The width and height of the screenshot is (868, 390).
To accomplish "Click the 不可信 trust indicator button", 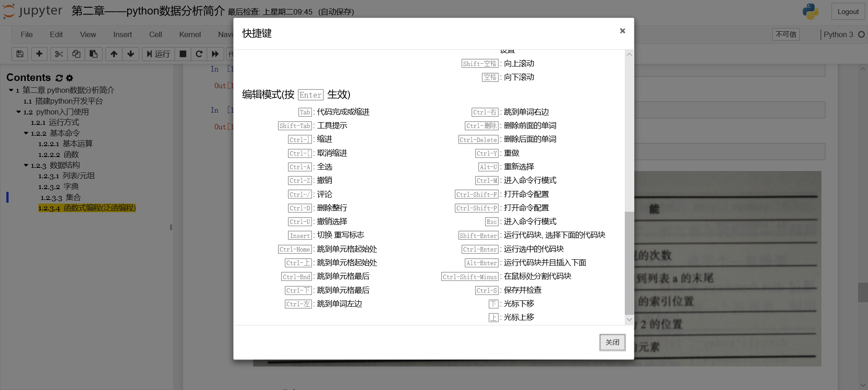I will click(786, 34).
